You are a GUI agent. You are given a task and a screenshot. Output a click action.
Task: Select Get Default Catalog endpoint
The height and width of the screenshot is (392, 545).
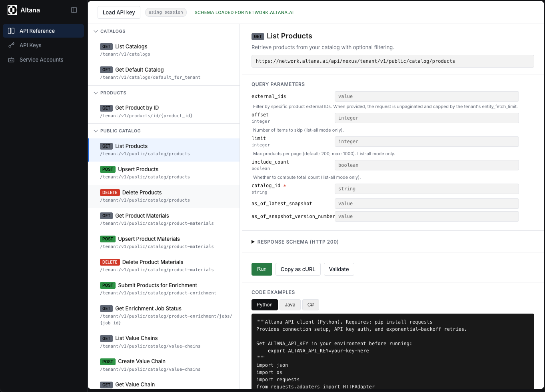pyautogui.click(x=164, y=73)
